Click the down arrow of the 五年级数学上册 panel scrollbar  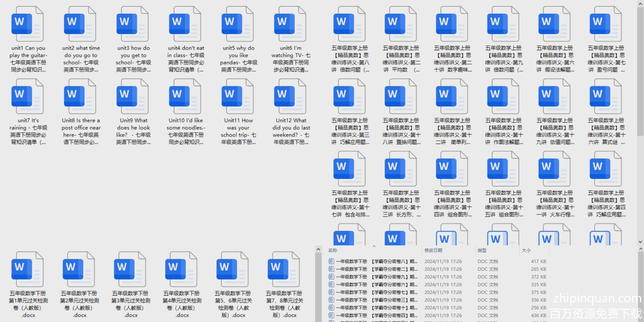tap(640, 242)
